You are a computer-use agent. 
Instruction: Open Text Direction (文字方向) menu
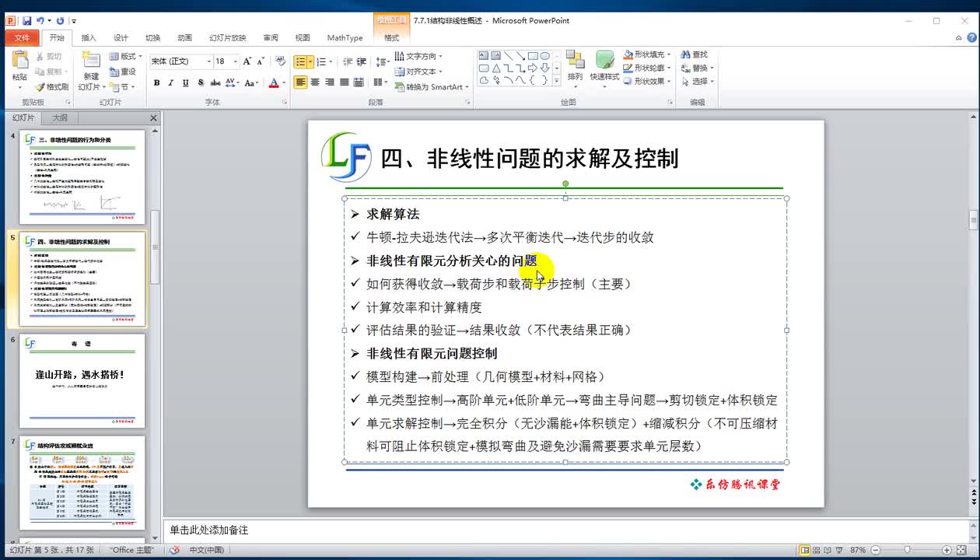point(418,56)
